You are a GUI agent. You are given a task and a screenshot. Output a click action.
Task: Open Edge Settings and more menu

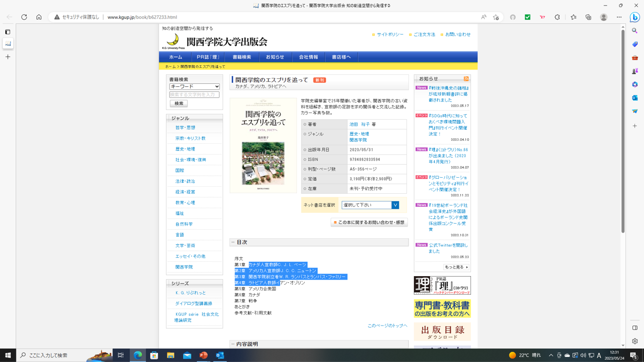coord(619,17)
